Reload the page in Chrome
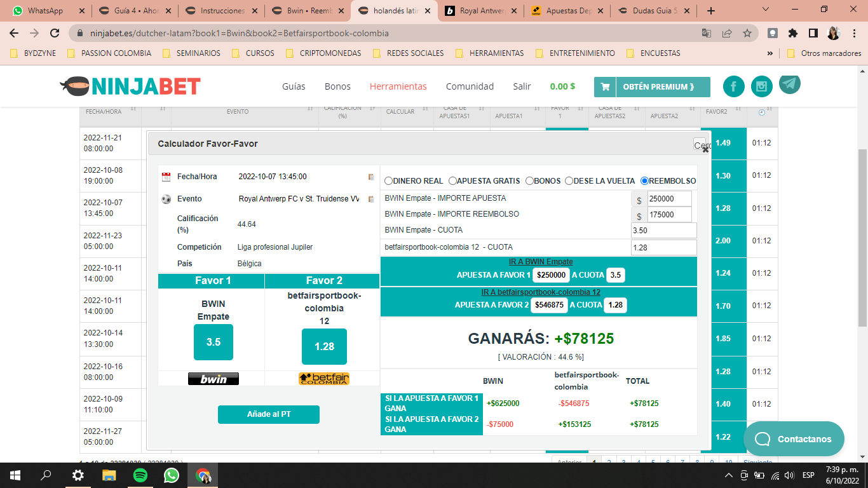 point(55,33)
